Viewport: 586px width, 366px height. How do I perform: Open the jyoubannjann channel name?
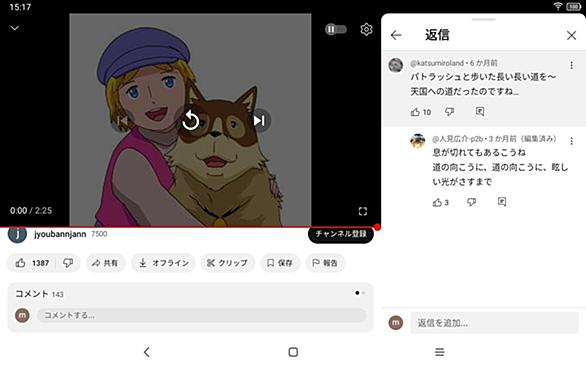click(60, 234)
